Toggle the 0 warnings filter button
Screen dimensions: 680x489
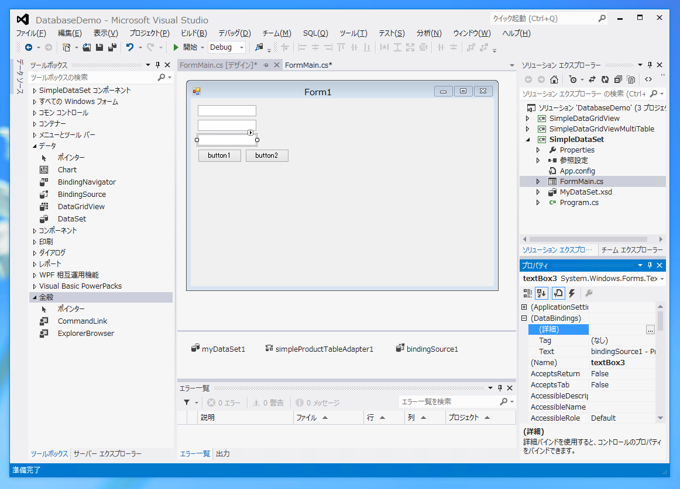pyautogui.click(x=268, y=403)
